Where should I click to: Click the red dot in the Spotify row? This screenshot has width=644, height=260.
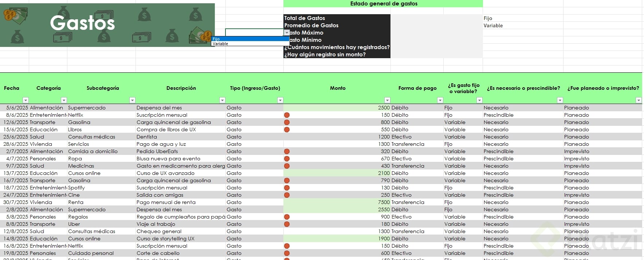[287, 188]
